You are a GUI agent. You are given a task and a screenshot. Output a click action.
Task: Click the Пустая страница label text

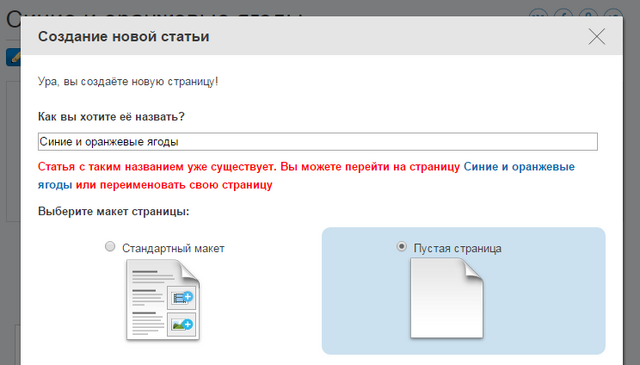(x=457, y=248)
